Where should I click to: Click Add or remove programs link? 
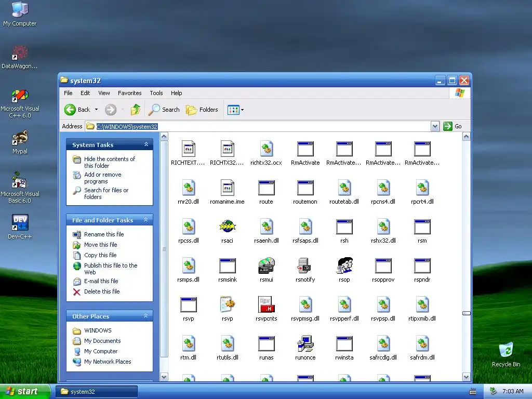tap(102, 178)
